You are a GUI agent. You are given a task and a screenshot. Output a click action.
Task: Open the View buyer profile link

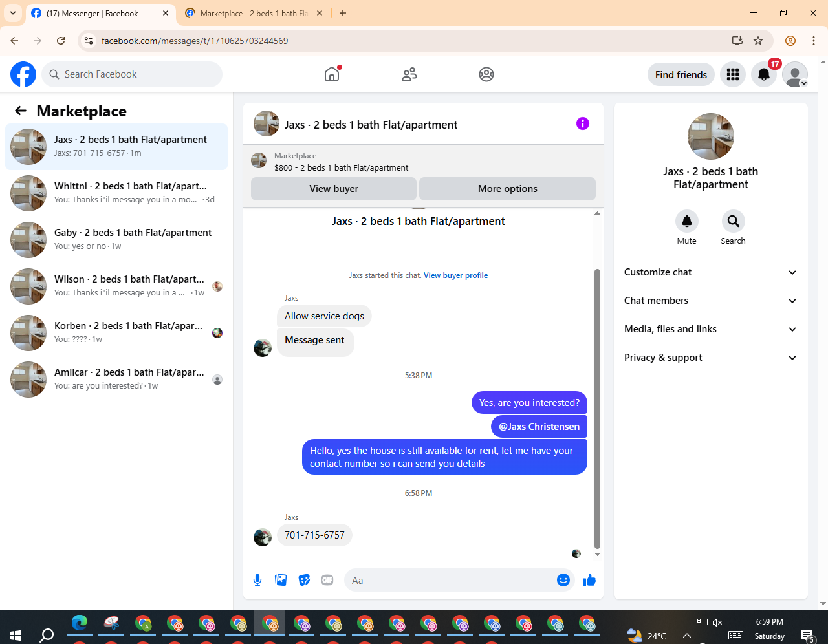point(455,275)
